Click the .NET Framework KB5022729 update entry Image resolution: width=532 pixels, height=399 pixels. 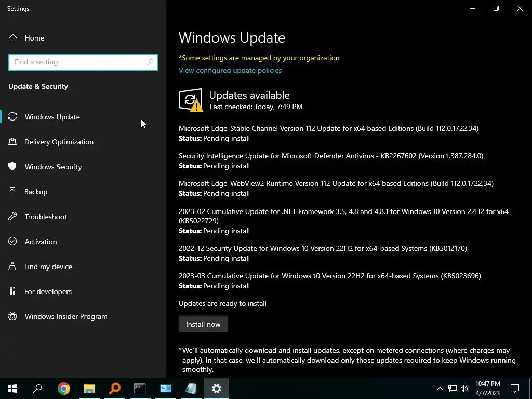(x=344, y=221)
